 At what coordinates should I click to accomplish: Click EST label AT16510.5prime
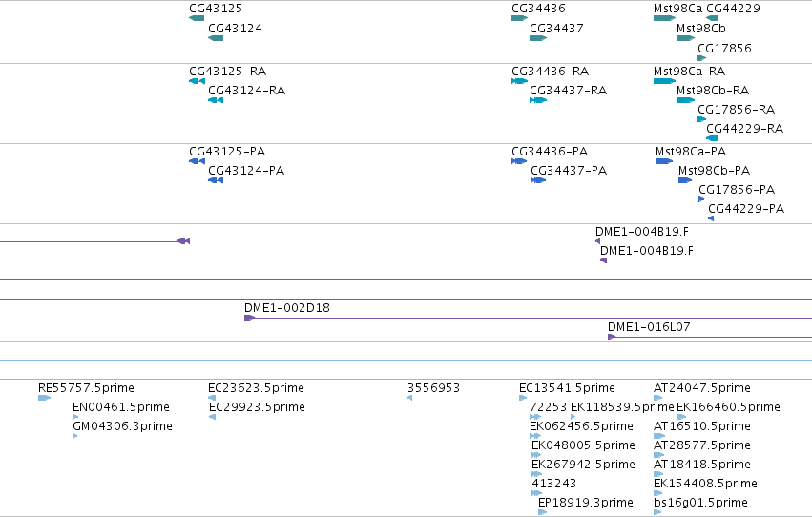click(x=702, y=426)
